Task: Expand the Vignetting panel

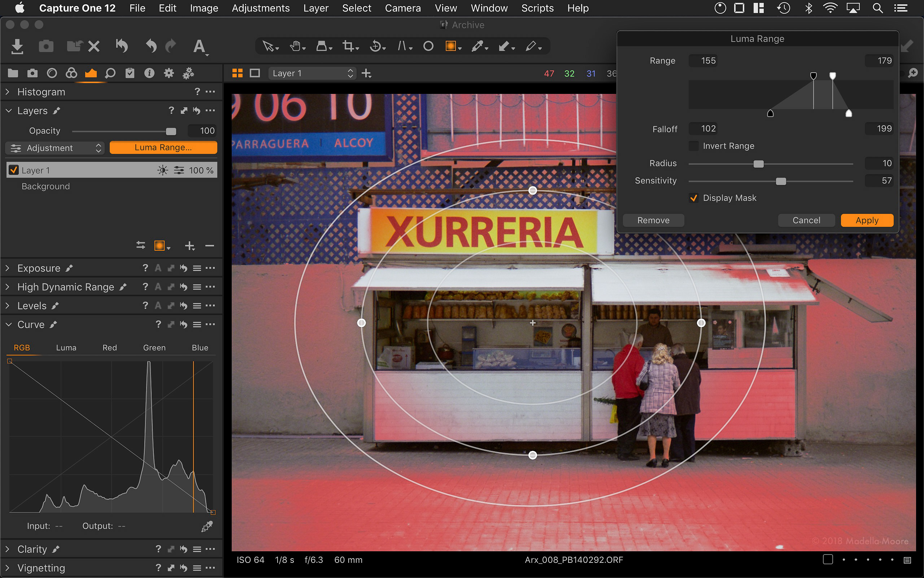Action: point(8,568)
